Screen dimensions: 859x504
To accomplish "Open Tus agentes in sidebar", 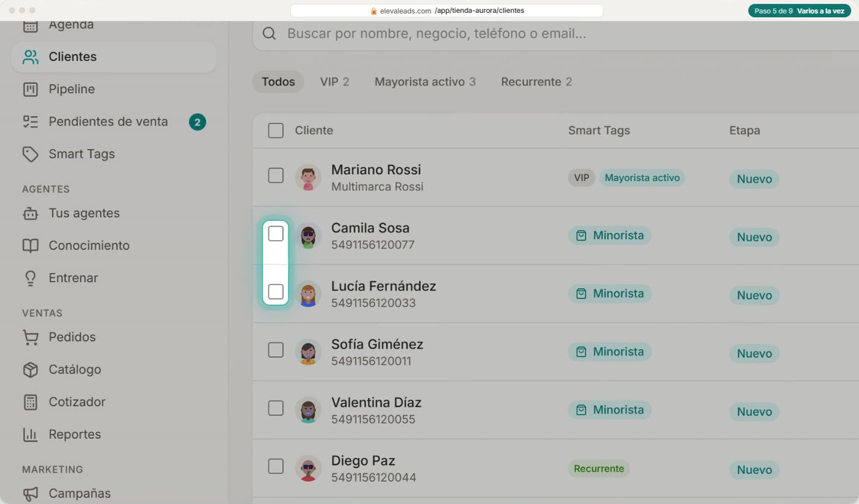I will (x=114, y=213).
